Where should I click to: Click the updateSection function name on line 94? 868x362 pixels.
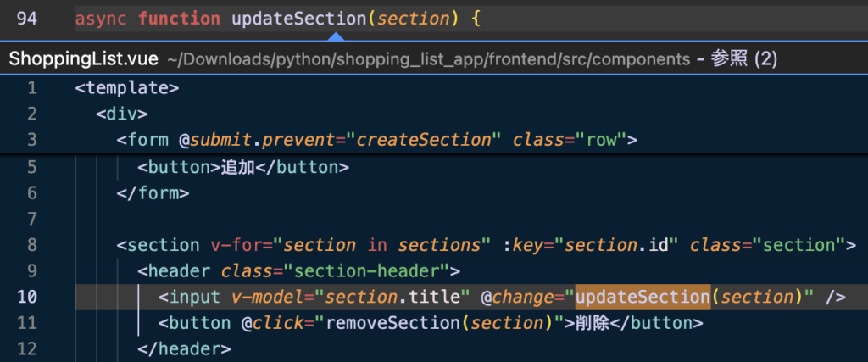pos(299,19)
